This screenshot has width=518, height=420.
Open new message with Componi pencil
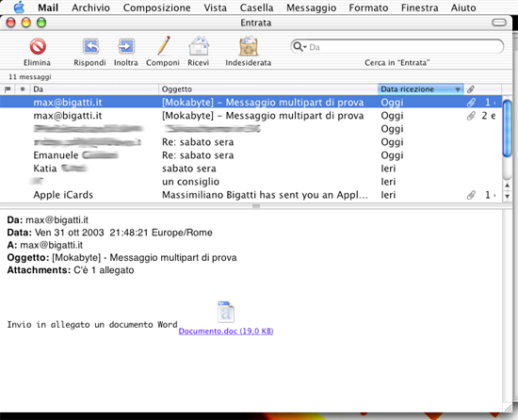coord(164,45)
